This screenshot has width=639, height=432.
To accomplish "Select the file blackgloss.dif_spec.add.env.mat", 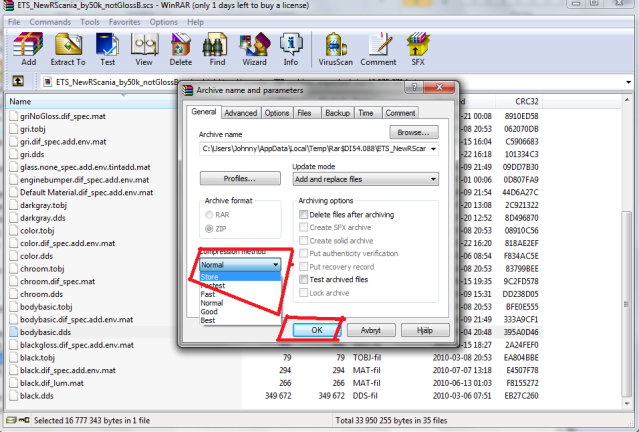I will [77, 345].
